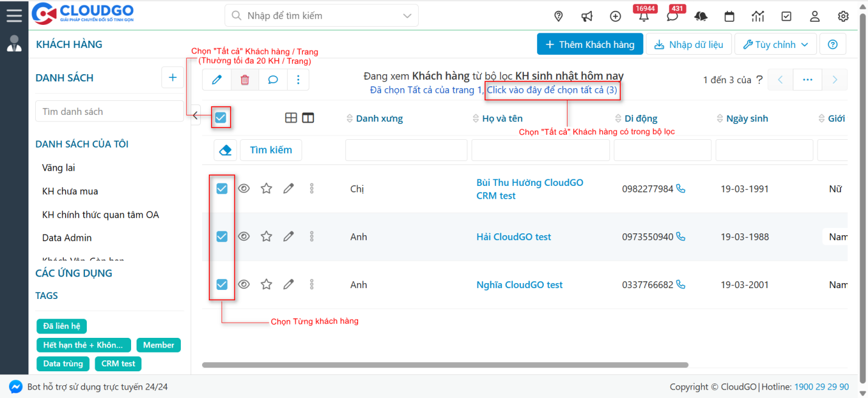Click the link to select all 3 customers
The image size is (868, 398).
552,91
